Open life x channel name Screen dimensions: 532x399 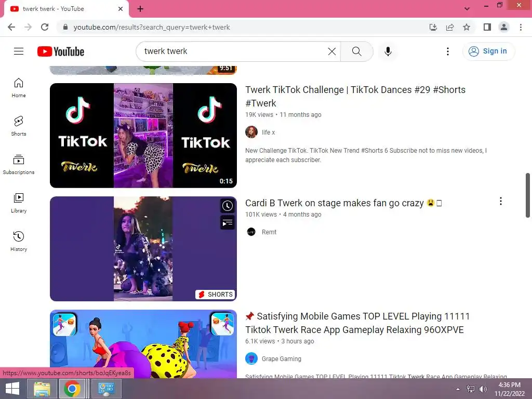pos(269,132)
